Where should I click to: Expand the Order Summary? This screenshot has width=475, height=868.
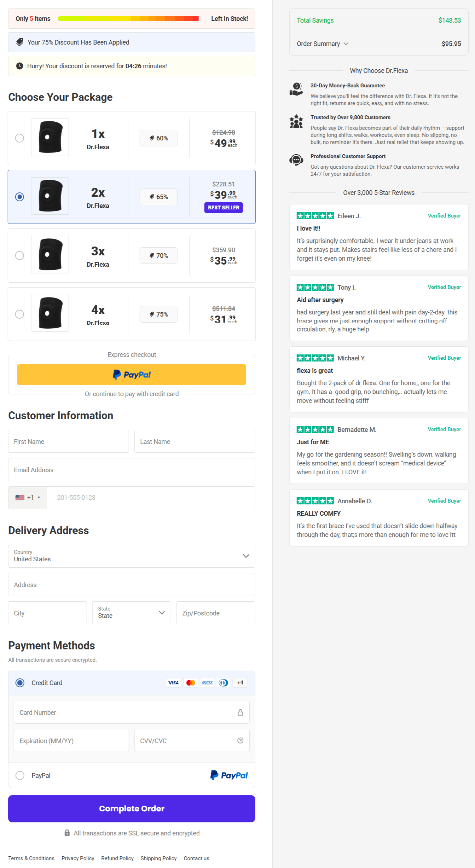point(323,44)
